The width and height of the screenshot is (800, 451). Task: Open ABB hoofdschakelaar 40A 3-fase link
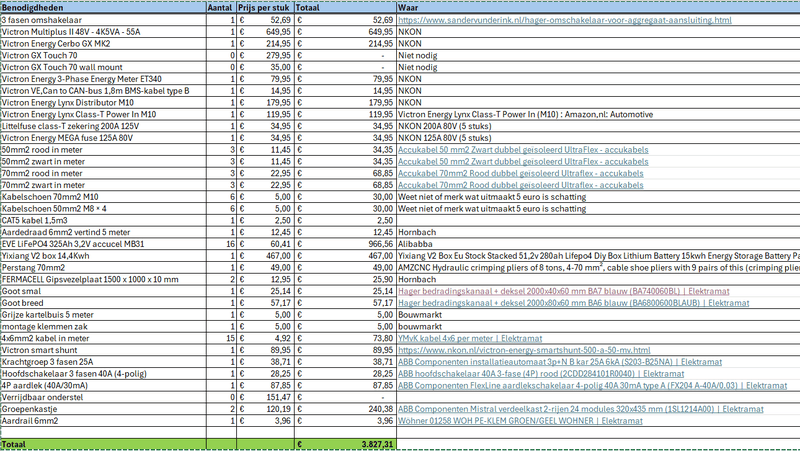point(541,373)
